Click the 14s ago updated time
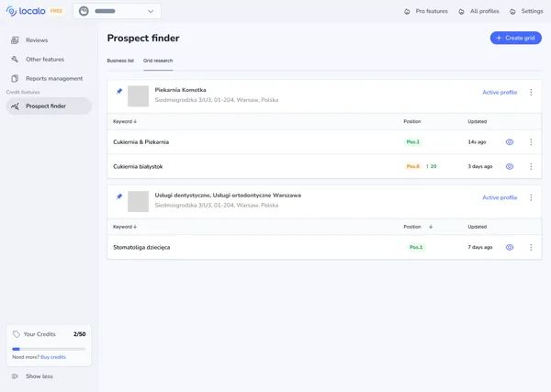The height and width of the screenshot is (392, 551). pos(477,142)
